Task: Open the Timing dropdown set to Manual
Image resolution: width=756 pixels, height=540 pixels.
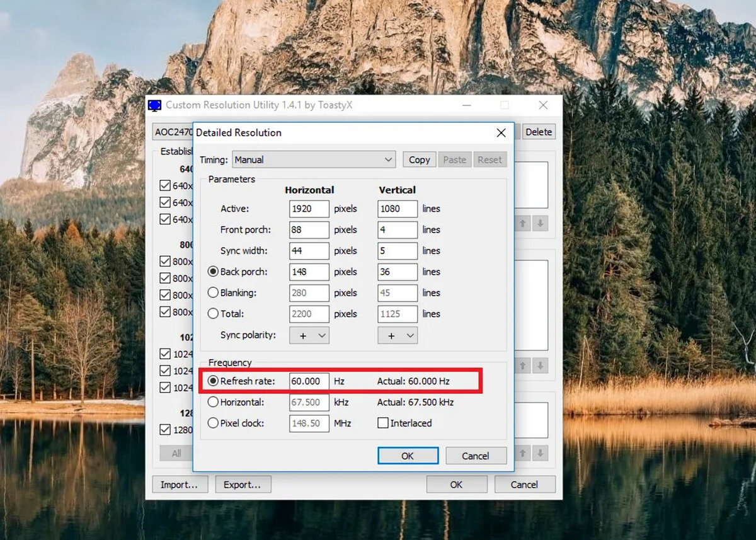Action: pos(314,159)
